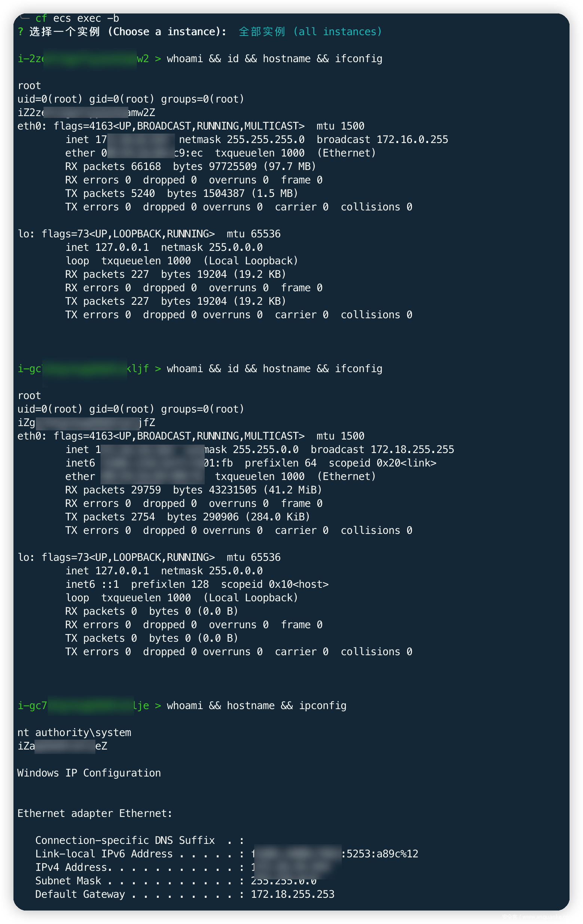This screenshot has width=583, height=924.
Task: Click the 'Link-local IPv6 Address' label
Action: pyautogui.click(x=104, y=854)
